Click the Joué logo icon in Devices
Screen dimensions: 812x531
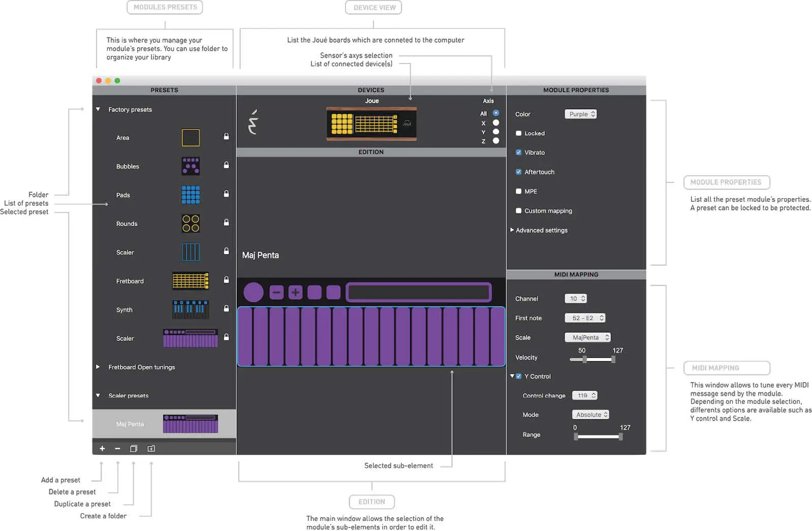[253, 122]
